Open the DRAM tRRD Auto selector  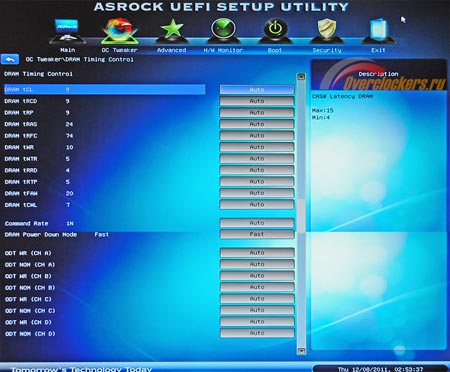pyautogui.click(x=257, y=170)
